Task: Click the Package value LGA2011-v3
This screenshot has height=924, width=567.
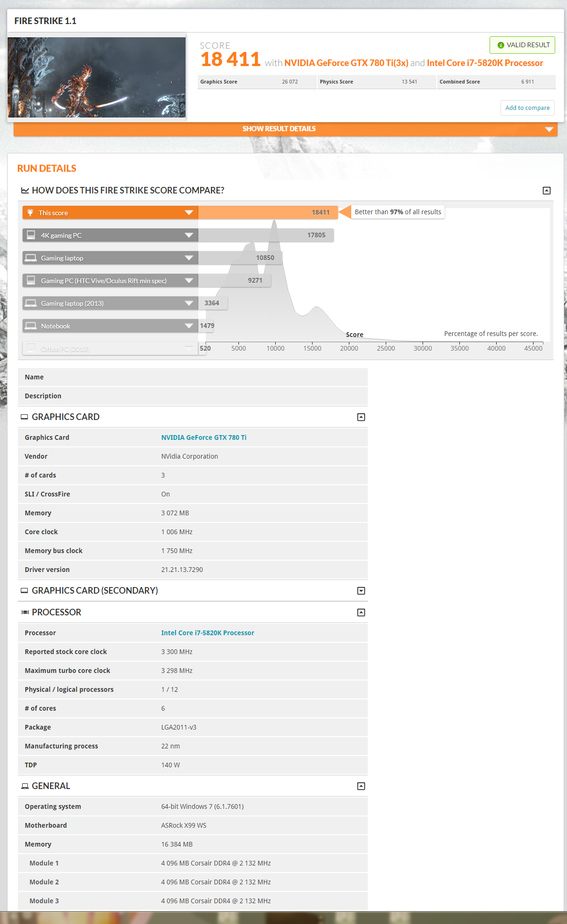Action: [x=179, y=727]
